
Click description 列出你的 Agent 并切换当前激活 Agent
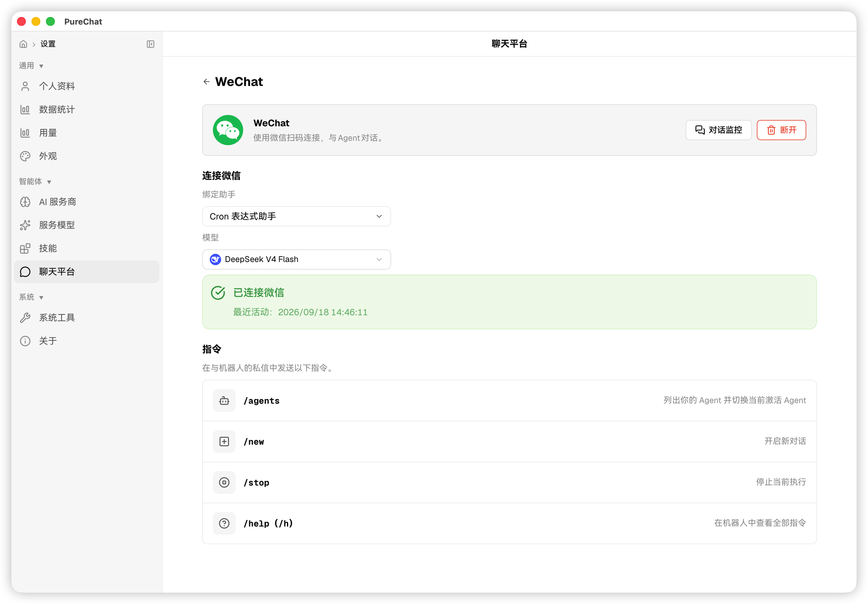tap(734, 400)
